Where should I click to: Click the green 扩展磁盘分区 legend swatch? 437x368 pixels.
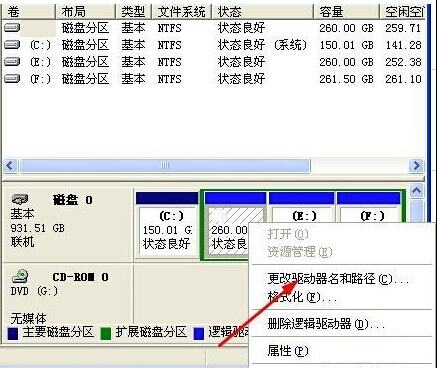click(x=106, y=333)
